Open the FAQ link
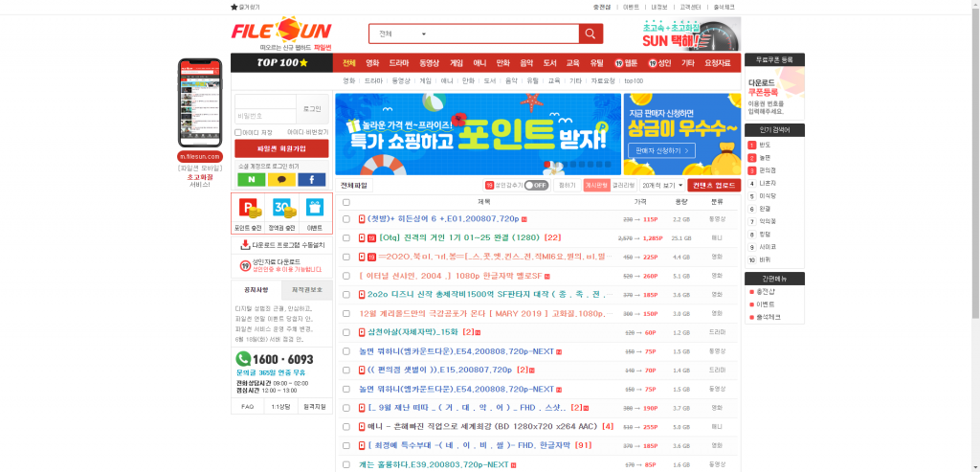 [x=248, y=406]
